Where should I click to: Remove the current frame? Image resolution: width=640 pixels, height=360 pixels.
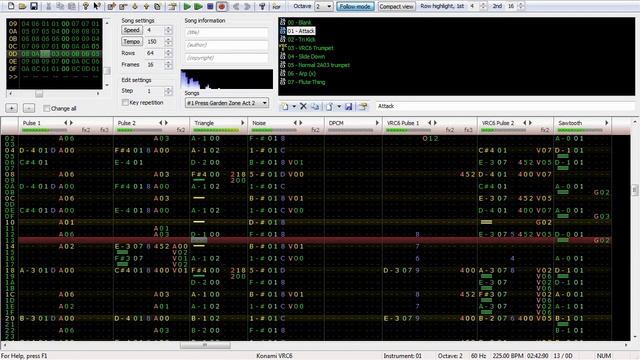tap(123, 6)
